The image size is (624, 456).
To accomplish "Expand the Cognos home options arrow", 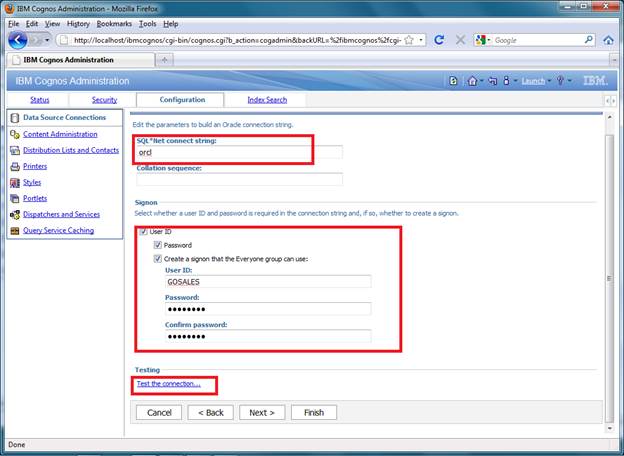I will tap(481, 81).
